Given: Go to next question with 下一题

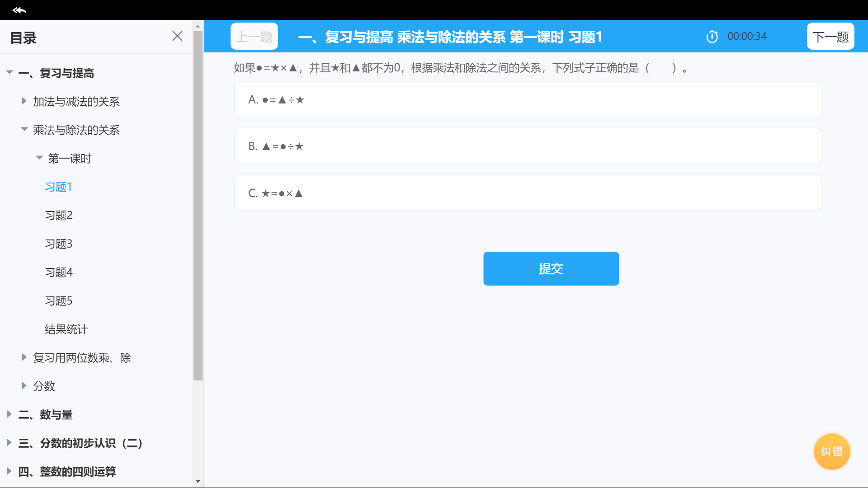Looking at the screenshot, I should click(830, 37).
